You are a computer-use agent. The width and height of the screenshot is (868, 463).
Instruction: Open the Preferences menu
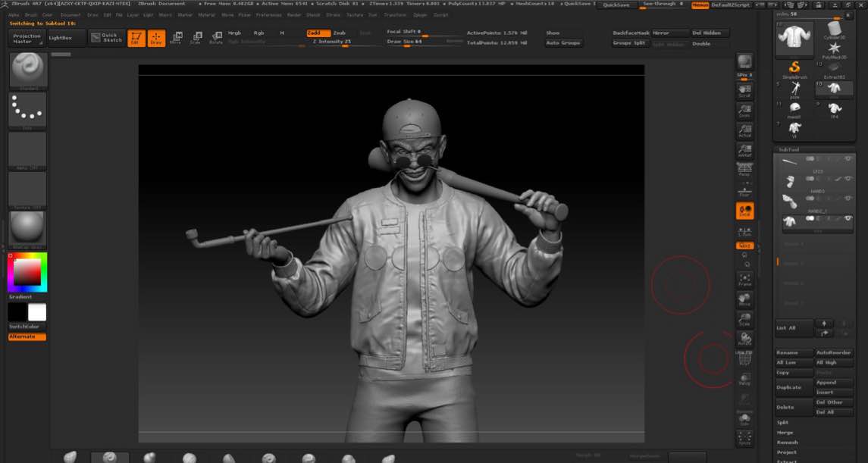pos(268,14)
